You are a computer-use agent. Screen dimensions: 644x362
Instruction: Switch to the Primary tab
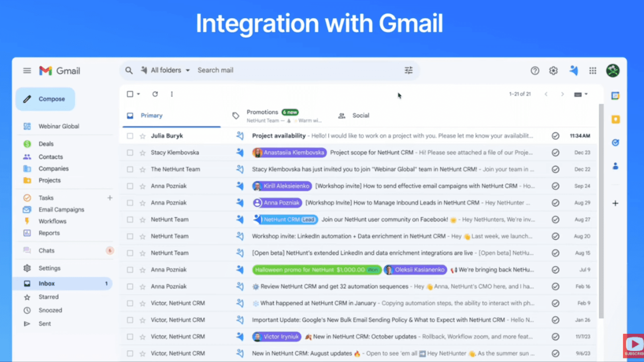tap(171, 116)
